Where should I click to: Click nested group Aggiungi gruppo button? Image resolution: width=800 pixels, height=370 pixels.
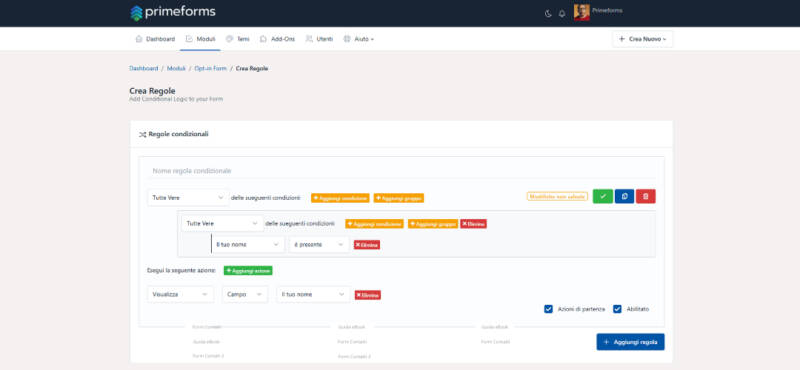[x=433, y=224]
